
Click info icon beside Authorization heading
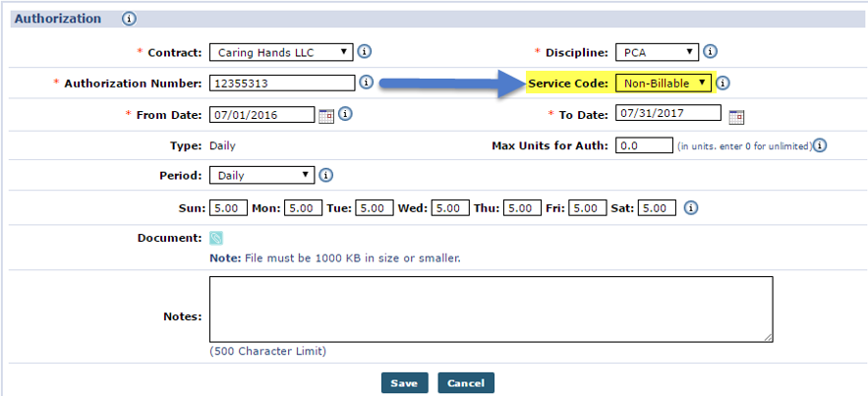129,19
